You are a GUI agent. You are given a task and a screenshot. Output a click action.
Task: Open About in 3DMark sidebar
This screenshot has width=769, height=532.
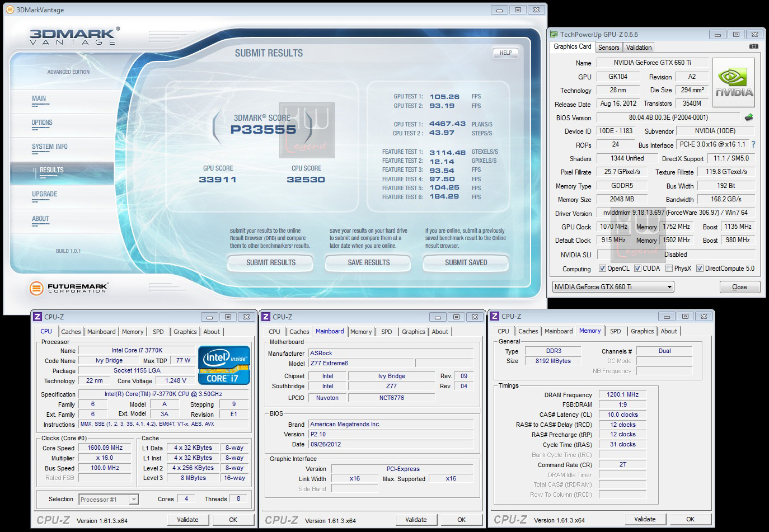pos(40,219)
